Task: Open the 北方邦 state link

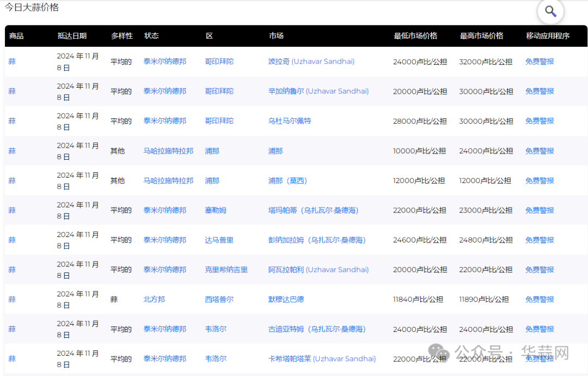Action: [x=154, y=299]
